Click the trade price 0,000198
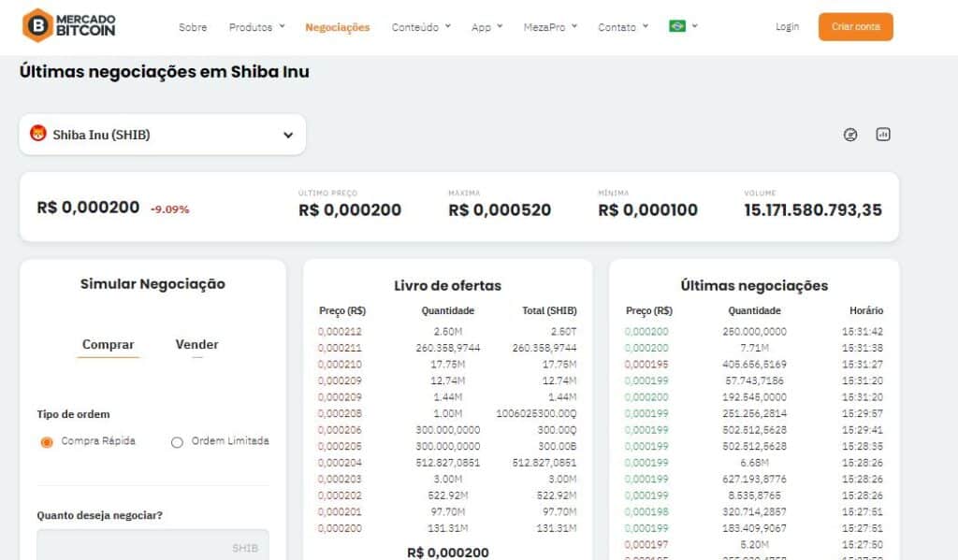 pos(646,511)
